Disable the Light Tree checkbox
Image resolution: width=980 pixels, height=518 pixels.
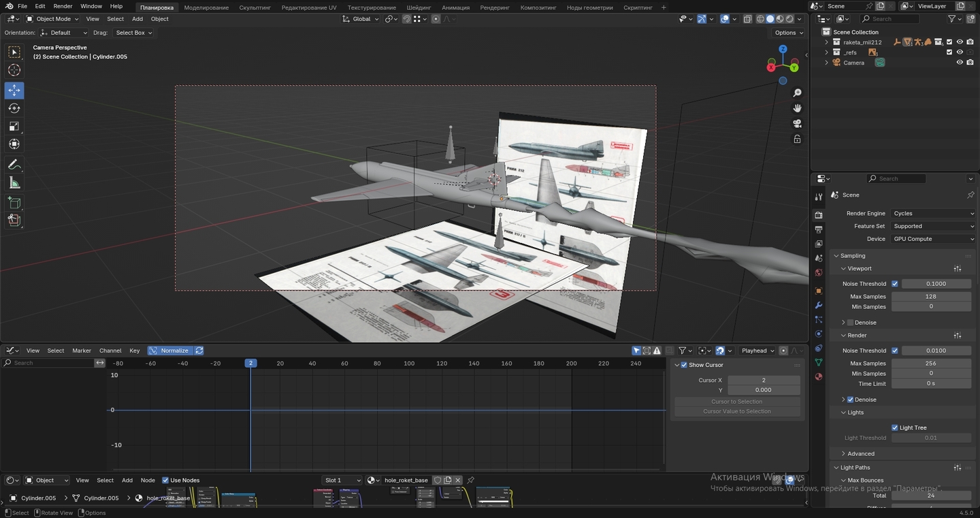pyautogui.click(x=895, y=427)
